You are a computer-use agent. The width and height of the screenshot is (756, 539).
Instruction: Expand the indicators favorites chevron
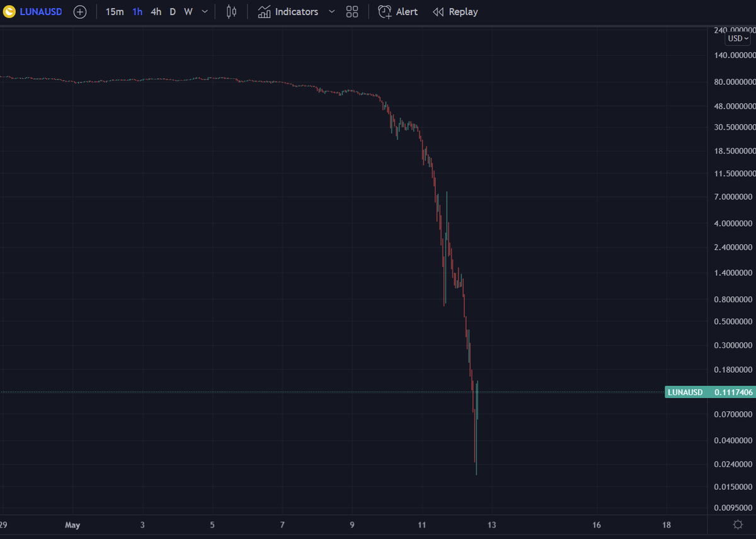[x=332, y=12]
